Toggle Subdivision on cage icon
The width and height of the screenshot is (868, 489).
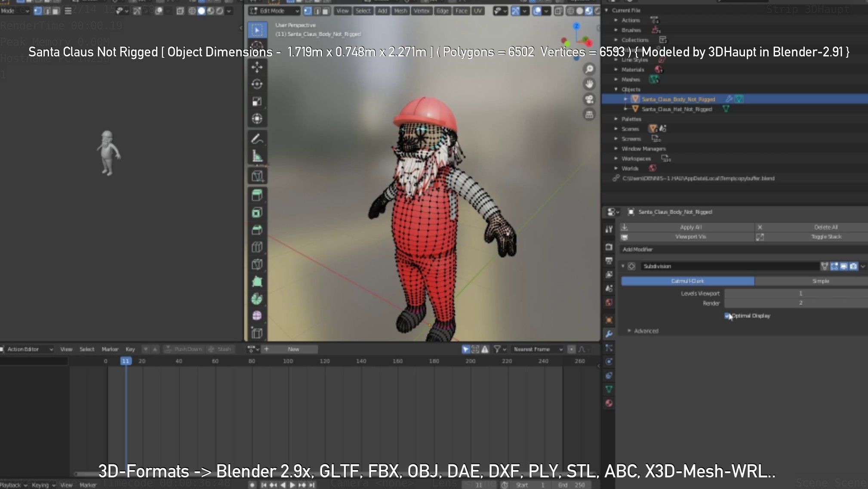(x=825, y=266)
